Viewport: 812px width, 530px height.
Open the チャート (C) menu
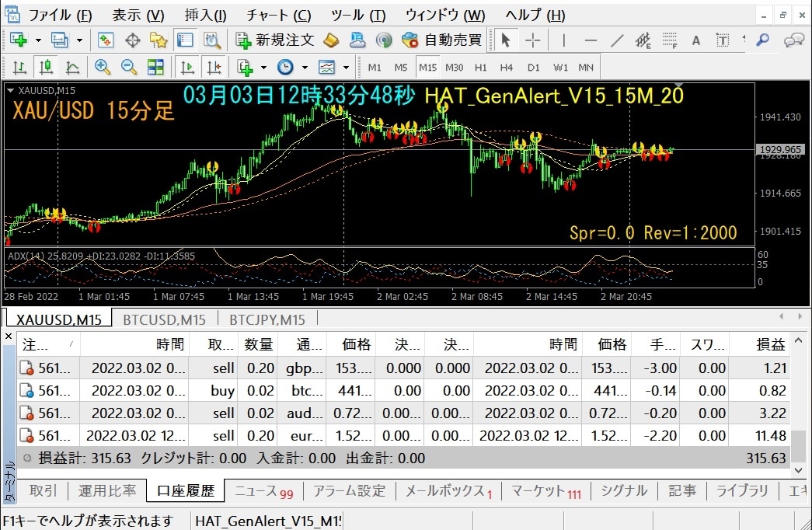(x=279, y=16)
